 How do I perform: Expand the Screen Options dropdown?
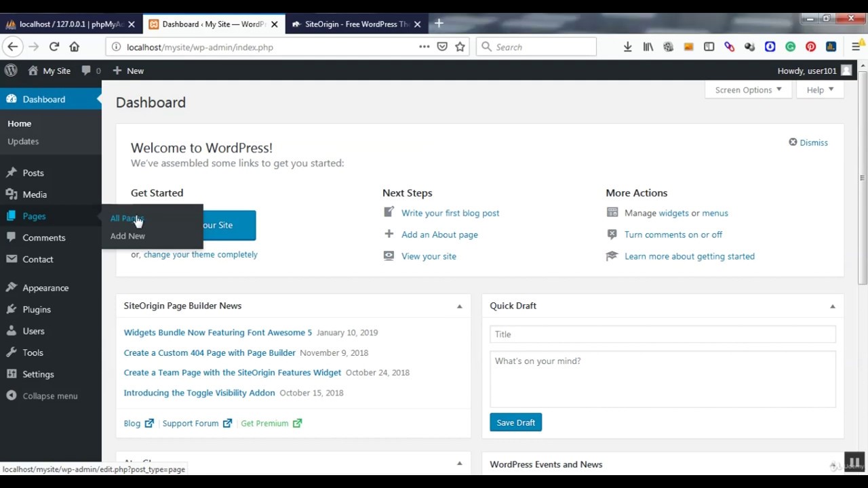click(x=748, y=89)
